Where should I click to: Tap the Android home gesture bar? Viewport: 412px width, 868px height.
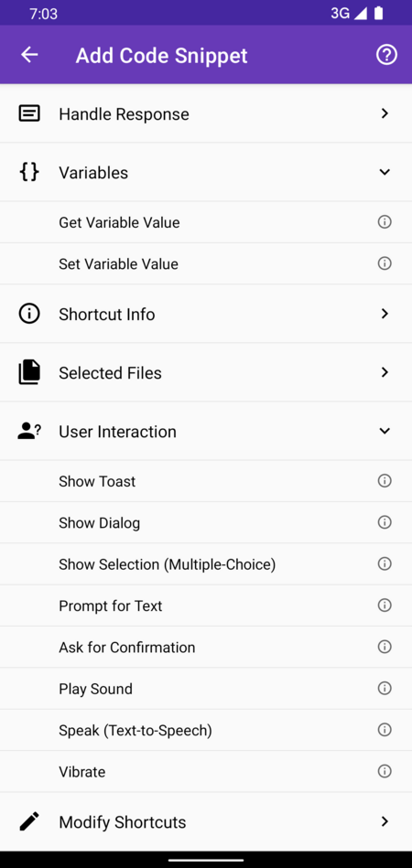(206, 860)
